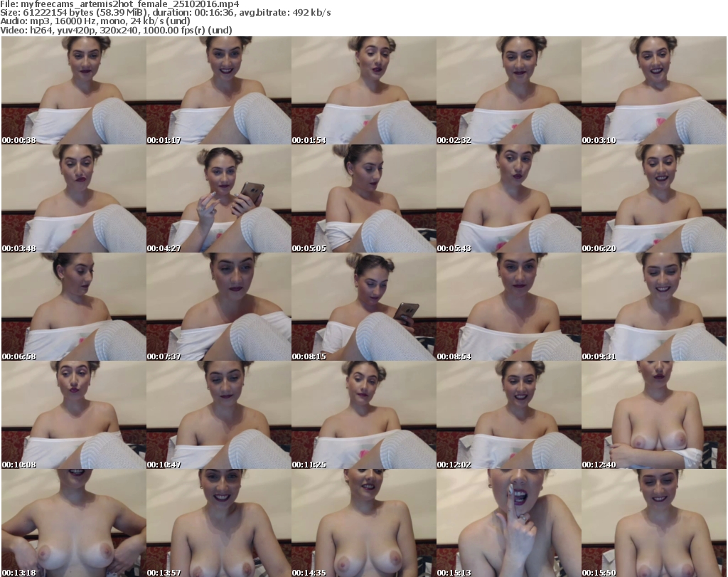This screenshot has width=728, height=577.
Task: Select the 'Audio: mp3, 16000 Hz' line
Action: (x=95, y=21)
